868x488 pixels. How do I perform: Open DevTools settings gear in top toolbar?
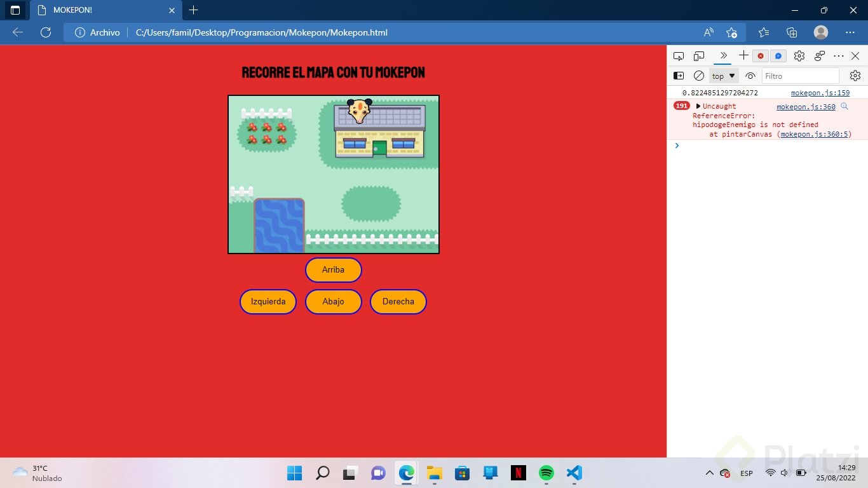[x=799, y=56]
